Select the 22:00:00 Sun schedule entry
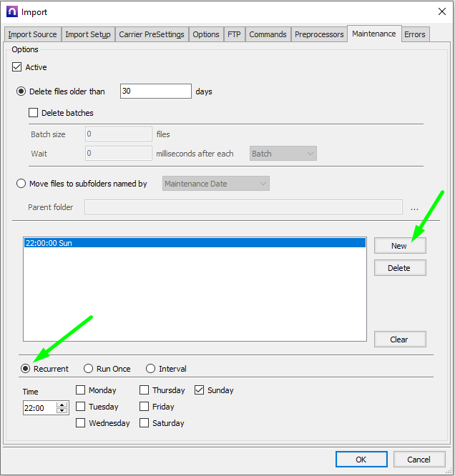 tap(193, 243)
